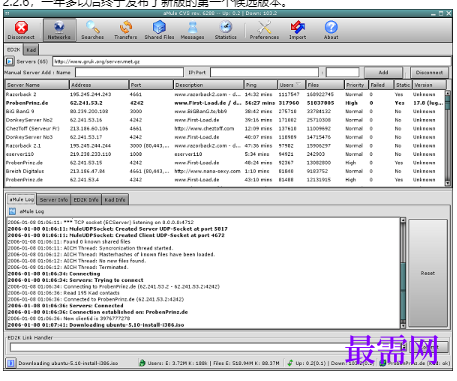Click the Users globe status icon

pyautogui.click(x=142, y=363)
